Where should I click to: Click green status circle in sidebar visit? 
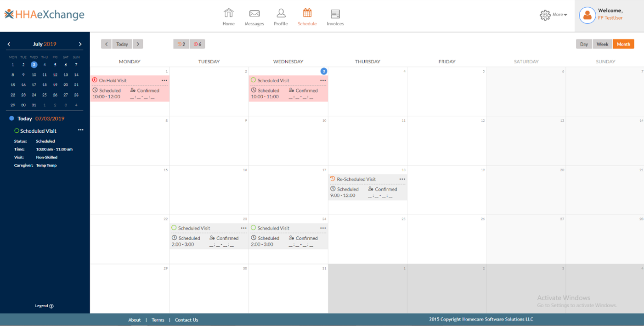[17, 131]
